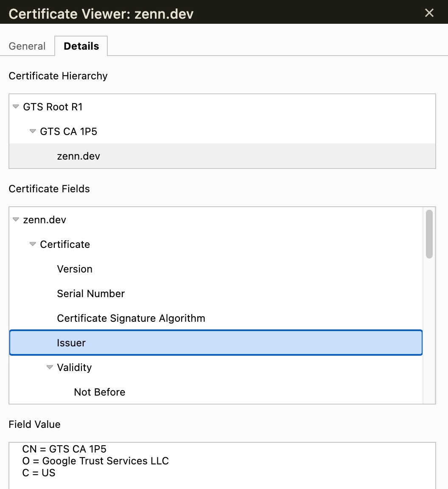Select GTS CA 1P5 certificate in hierarchy
Screen dimensions: 448x489
click(222, 131)
